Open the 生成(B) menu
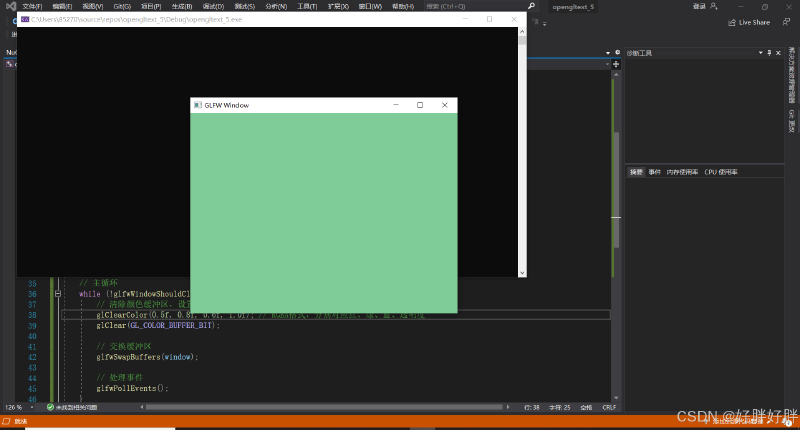Screen dimensions: 800x430 pos(182,6)
